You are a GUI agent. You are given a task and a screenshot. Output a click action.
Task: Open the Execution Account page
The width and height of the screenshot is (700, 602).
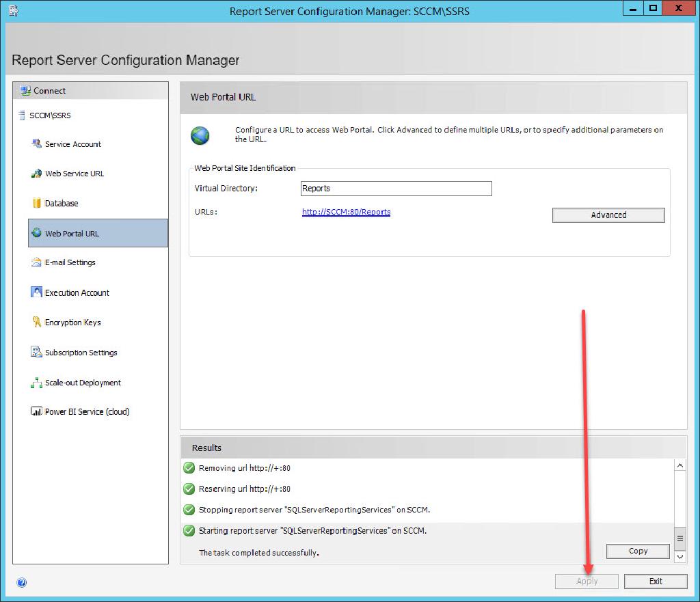coord(77,292)
